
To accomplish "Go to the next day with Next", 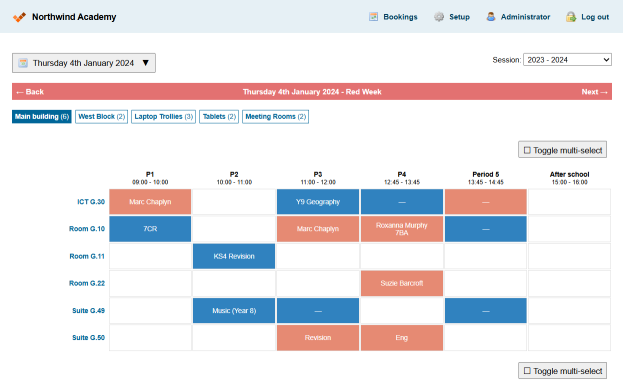I will click(x=594, y=92).
